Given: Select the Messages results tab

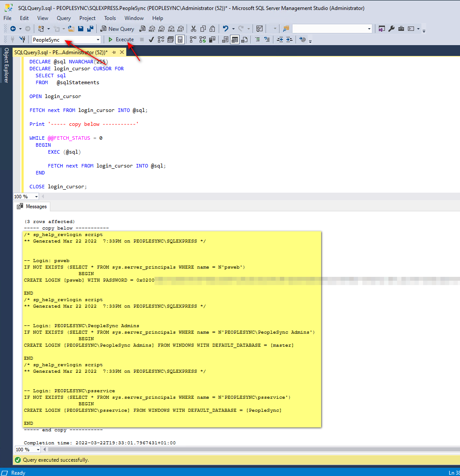Looking at the screenshot, I should click(x=32, y=207).
